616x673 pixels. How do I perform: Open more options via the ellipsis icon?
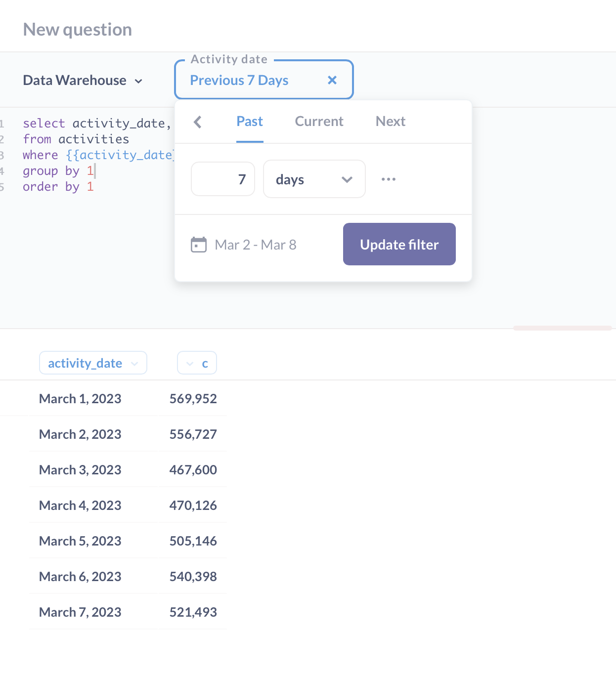(x=389, y=179)
